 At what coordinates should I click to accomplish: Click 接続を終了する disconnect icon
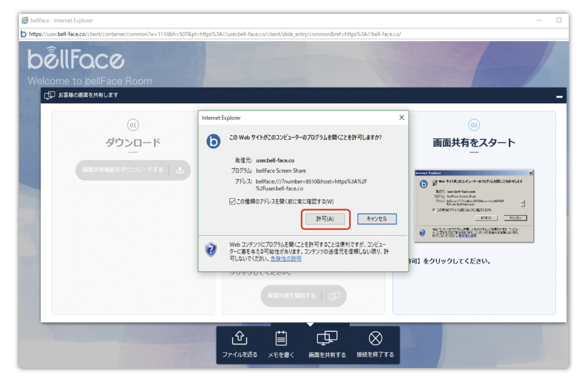[x=375, y=338]
